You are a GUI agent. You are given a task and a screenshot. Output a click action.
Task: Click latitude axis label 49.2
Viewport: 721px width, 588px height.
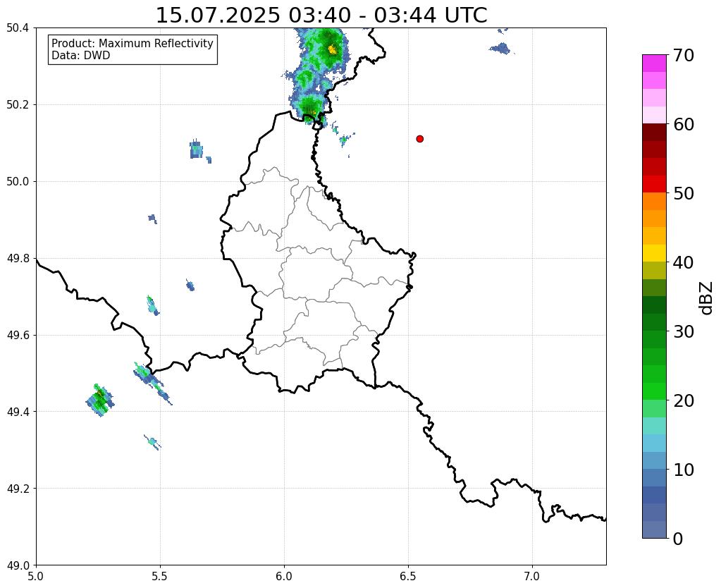[x=18, y=489]
